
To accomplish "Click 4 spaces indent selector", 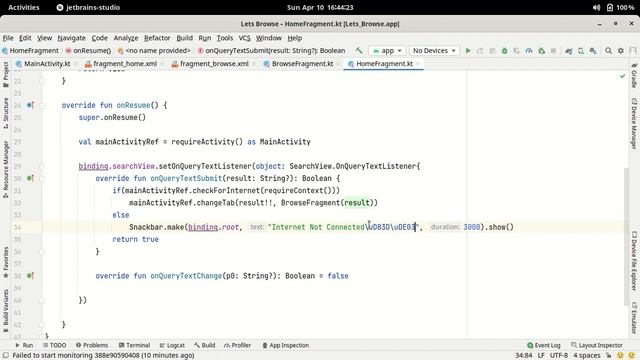I will [x=587, y=356].
